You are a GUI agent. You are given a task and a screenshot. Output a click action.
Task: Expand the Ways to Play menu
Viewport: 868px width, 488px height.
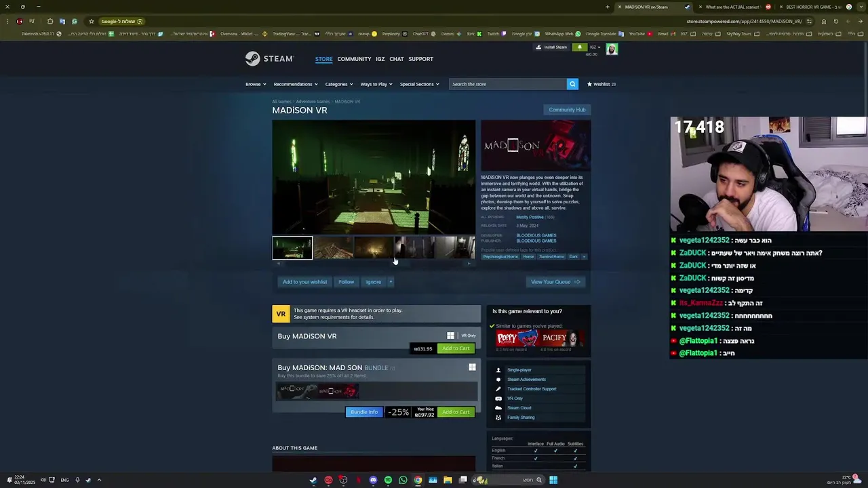(376, 84)
